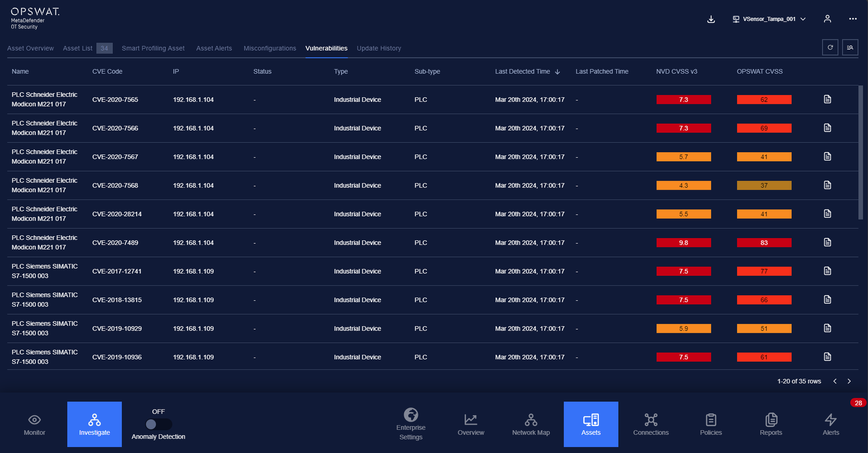Open details document for CVE-2020-7567
This screenshot has height=453, width=868.
coord(827,156)
